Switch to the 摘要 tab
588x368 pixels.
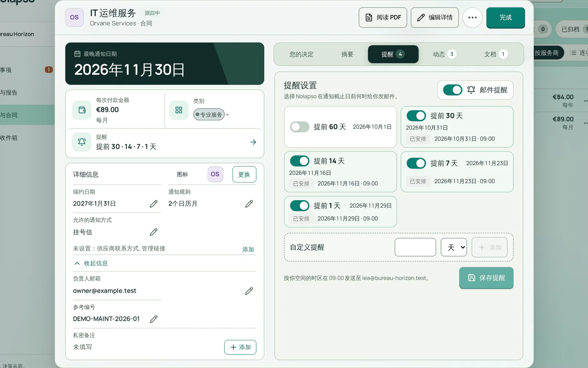(x=347, y=54)
